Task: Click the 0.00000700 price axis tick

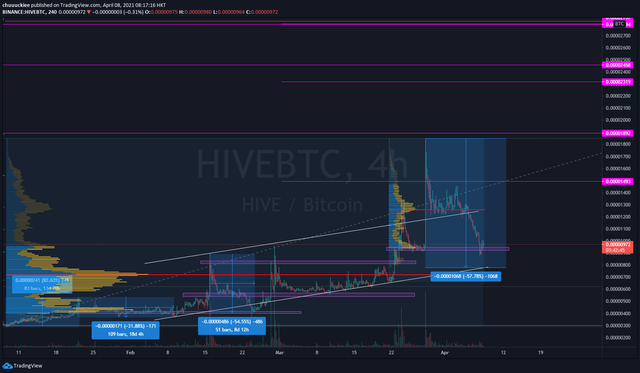Action: point(618,277)
